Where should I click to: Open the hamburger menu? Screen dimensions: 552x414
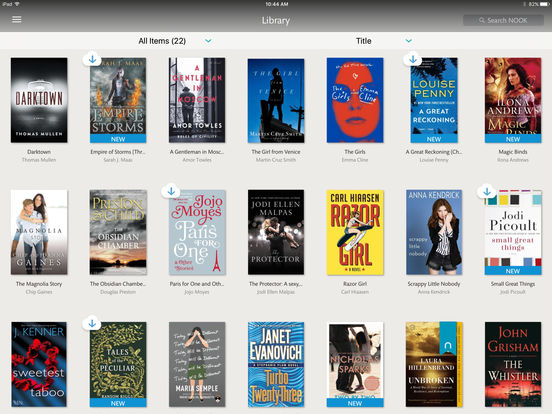point(17,19)
